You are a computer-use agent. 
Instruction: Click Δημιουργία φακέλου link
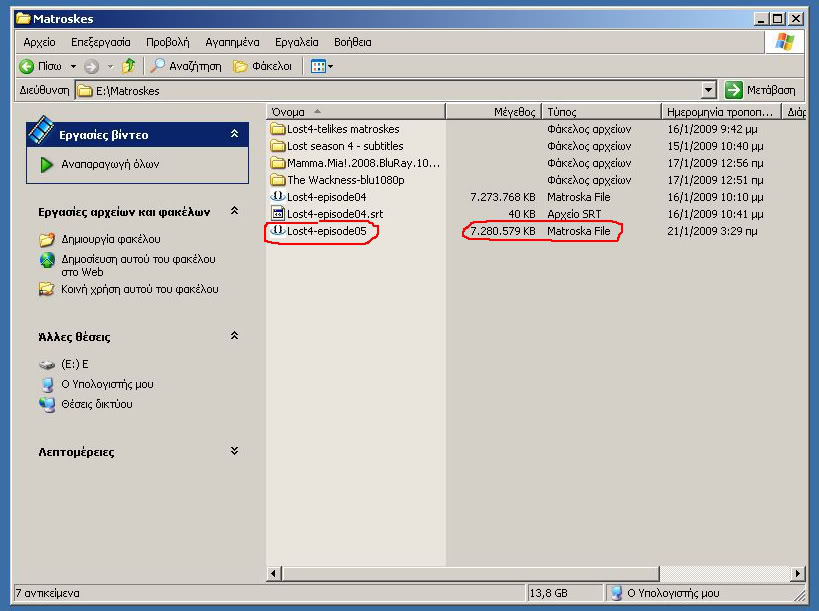click(x=111, y=239)
